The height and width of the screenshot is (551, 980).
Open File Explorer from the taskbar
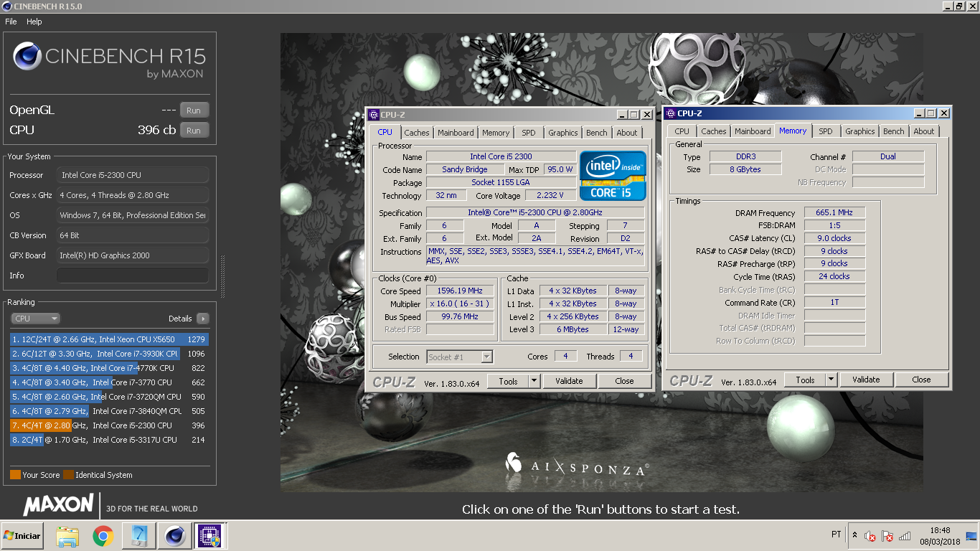[67, 536]
